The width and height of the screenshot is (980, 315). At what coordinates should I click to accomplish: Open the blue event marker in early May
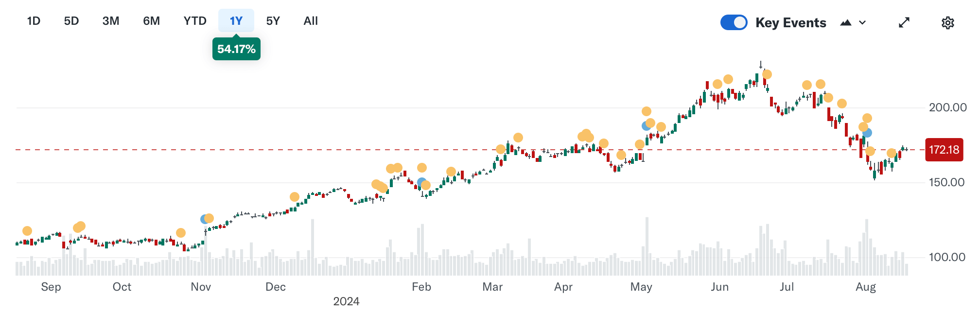coord(646,126)
